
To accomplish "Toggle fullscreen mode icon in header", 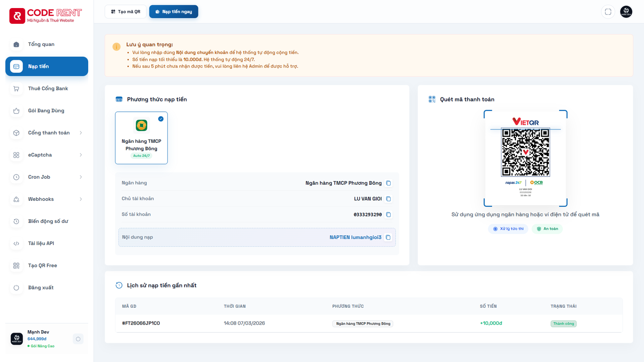I will [x=608, y=12].
